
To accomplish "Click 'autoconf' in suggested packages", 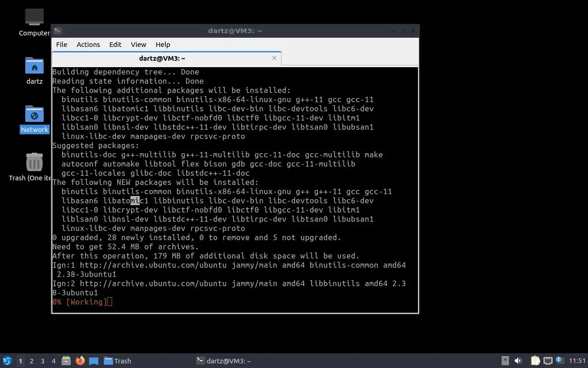I will [x=80, y=164].
